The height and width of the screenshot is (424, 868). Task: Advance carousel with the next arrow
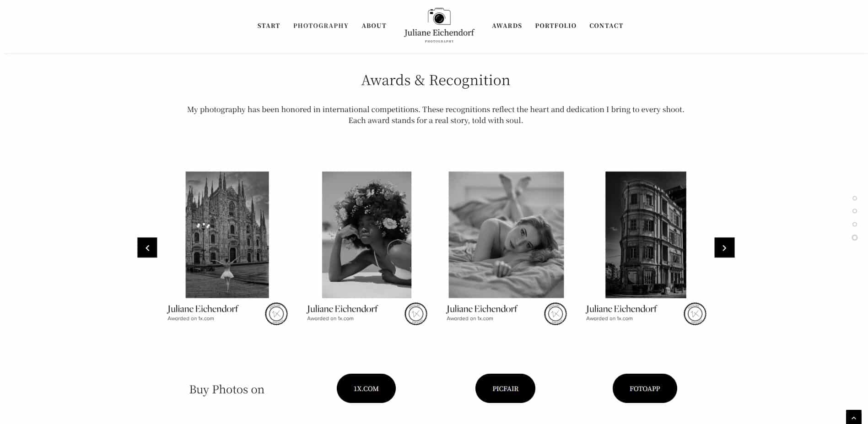(x=724, y=247)
